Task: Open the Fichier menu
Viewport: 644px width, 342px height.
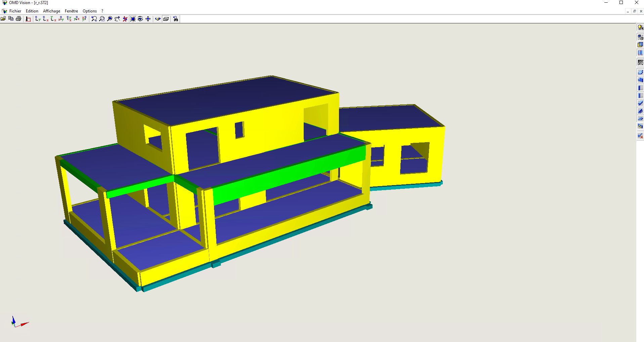Action: tap(15, 11)
